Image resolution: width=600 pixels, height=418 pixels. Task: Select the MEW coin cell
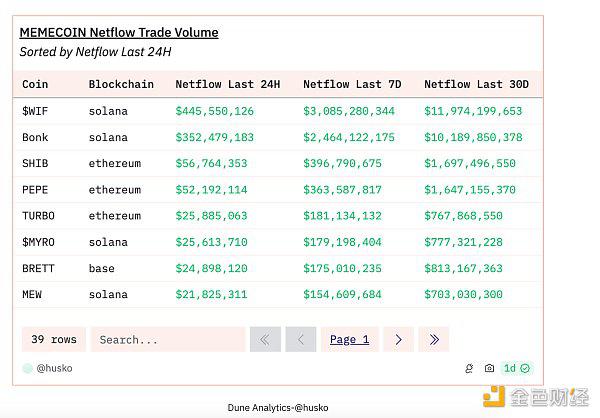click(x=32, y=294)
